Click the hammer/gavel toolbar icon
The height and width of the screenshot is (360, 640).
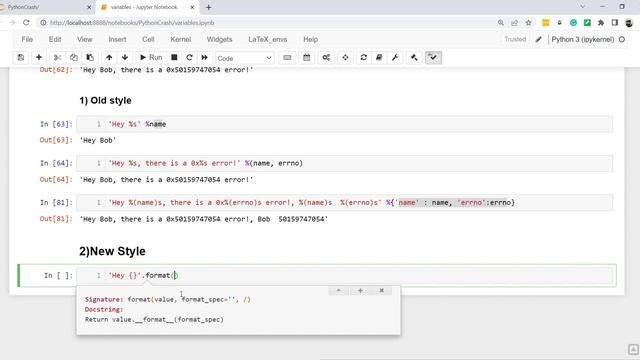414,58
